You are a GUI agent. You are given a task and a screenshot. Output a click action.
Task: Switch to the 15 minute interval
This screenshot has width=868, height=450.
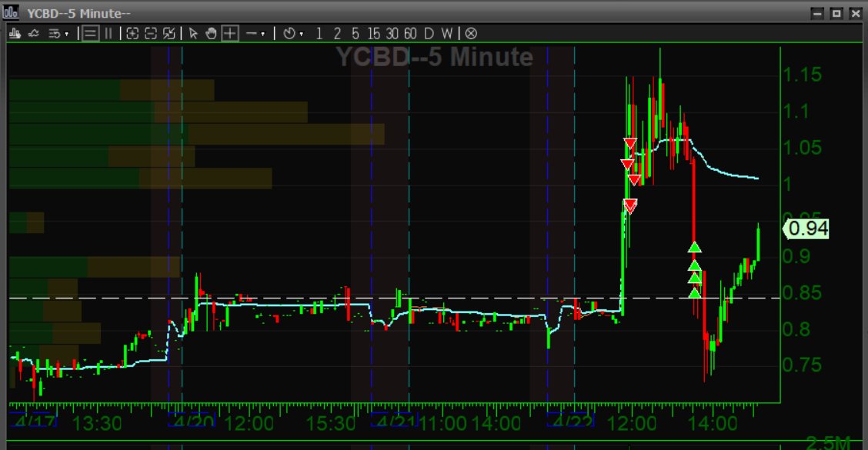pos(374,34)
